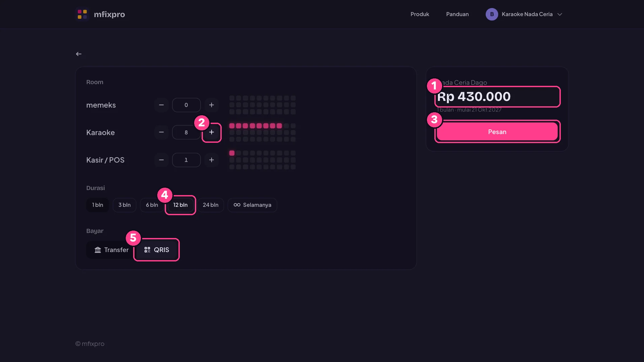Viewport: 644px width, 362px height.
Task: Remove a memeks room with minus
Action: click(x=161, y=105)
